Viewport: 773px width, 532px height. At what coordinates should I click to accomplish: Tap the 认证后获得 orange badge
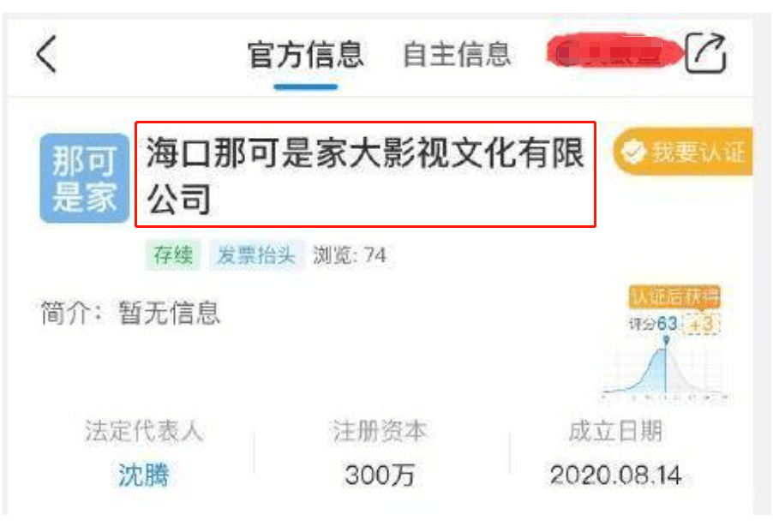pos(675,296)
